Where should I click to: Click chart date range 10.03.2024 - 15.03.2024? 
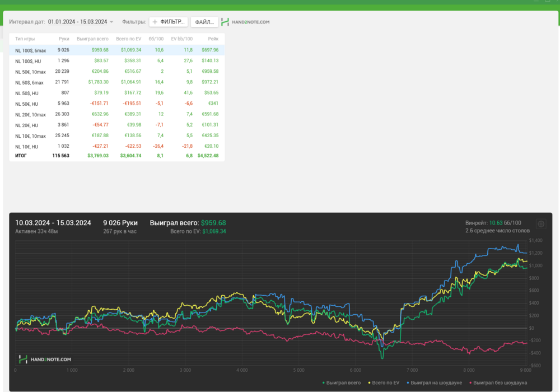tap(53, 223)
